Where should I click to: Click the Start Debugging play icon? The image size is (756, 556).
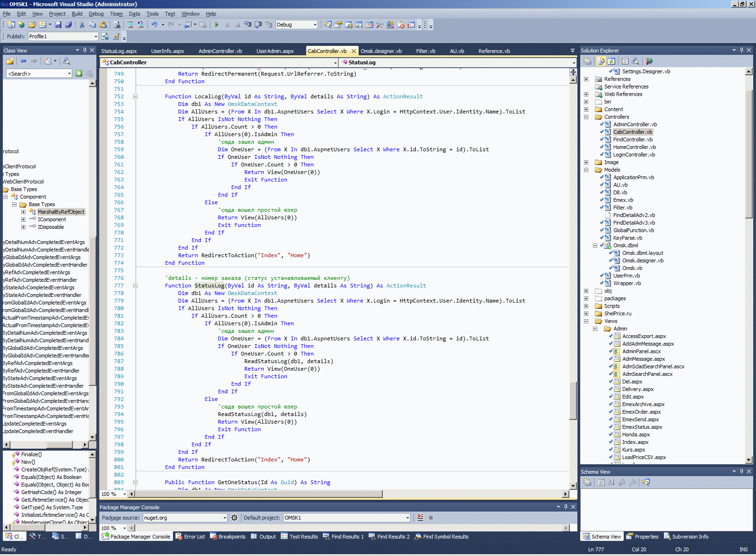pyautogui.click(x=217, y=25)
